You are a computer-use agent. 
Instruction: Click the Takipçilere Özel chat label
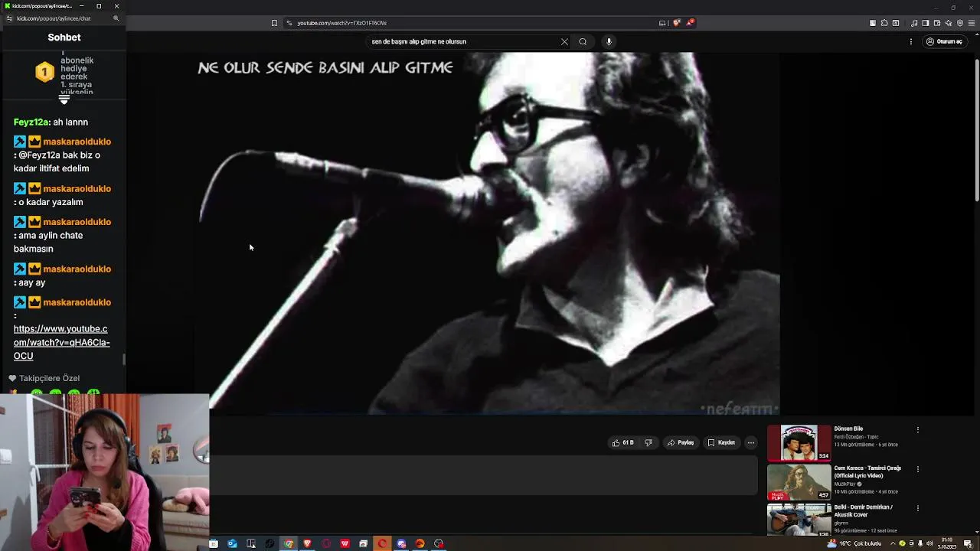pos(49,378)
